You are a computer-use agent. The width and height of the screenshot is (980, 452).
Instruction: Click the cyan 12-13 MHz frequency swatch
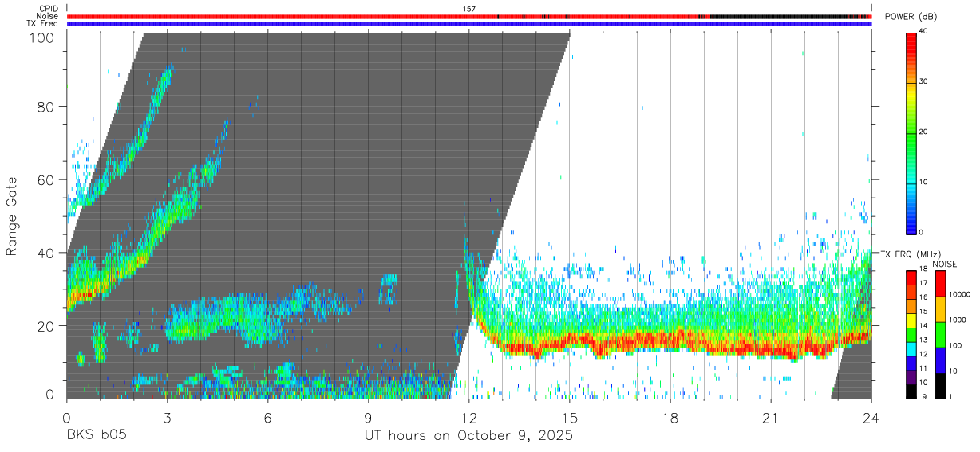point(911,348)
